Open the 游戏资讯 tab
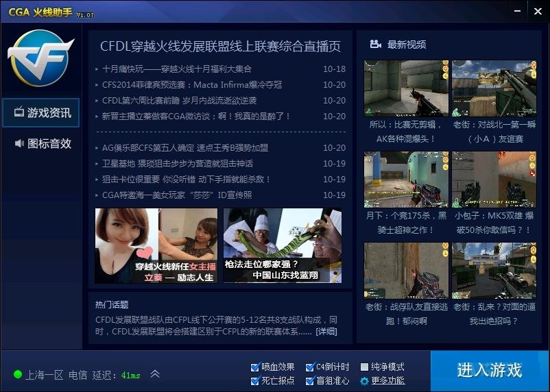This screenshot has width=550, height=392. pyautogui.click(x=41, y=112)
